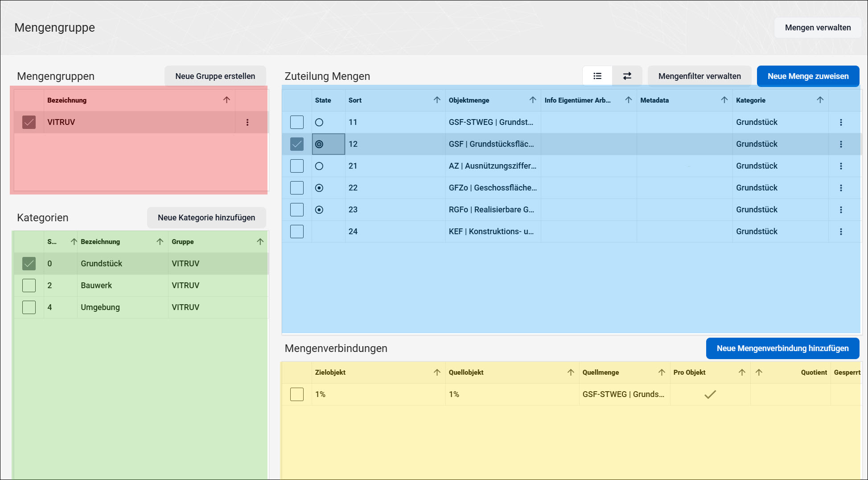868x480 pixels.
Task: Open three-dot menu for RGFo row 23
Action: (841, 210)
